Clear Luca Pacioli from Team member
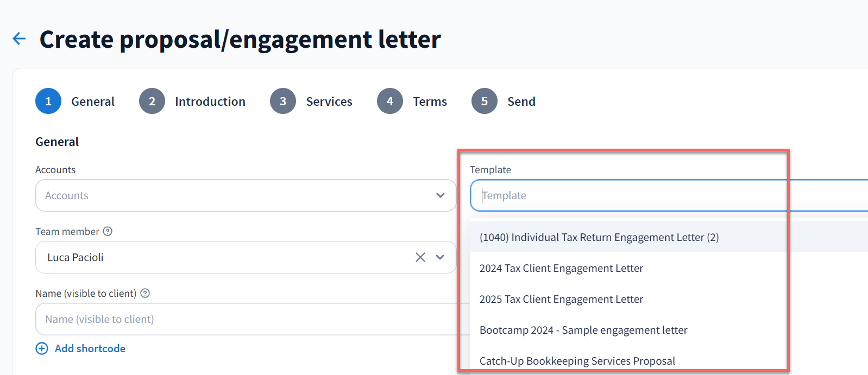Viewport: 868px width, 375px height. coord(420,257)
